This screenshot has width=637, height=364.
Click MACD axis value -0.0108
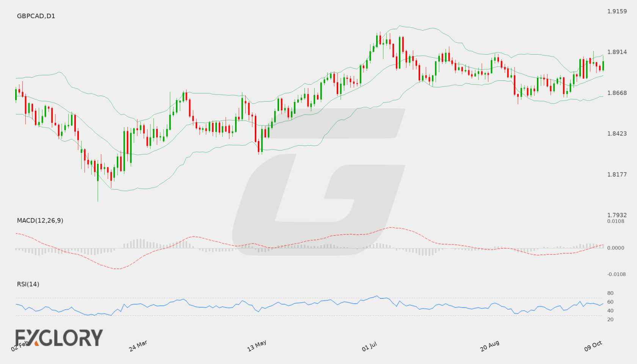(x=617, y=274)
